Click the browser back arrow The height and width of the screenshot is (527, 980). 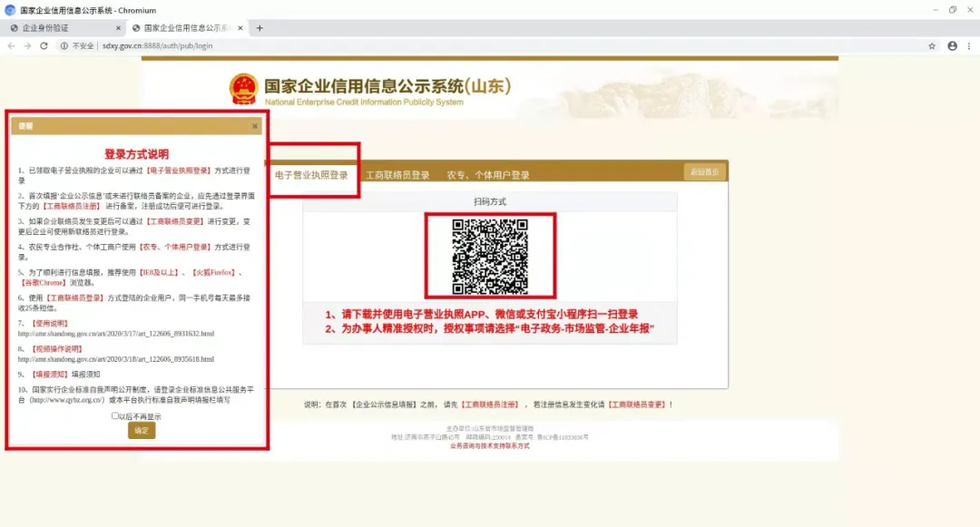11,45
